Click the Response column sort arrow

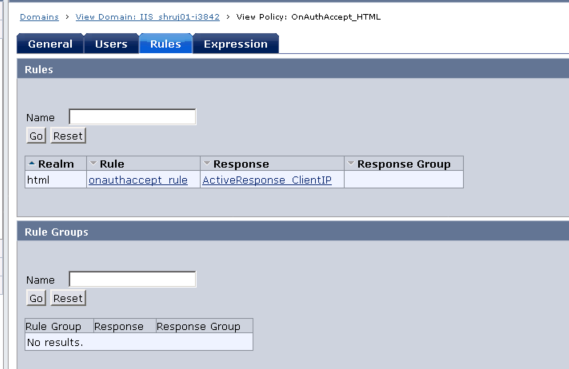pos(207,163)
